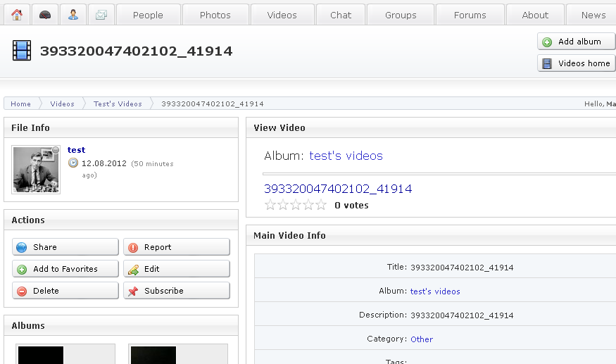Rate the video with the fifth star
This screenshot has height=364, width=616.
(321, 206)
